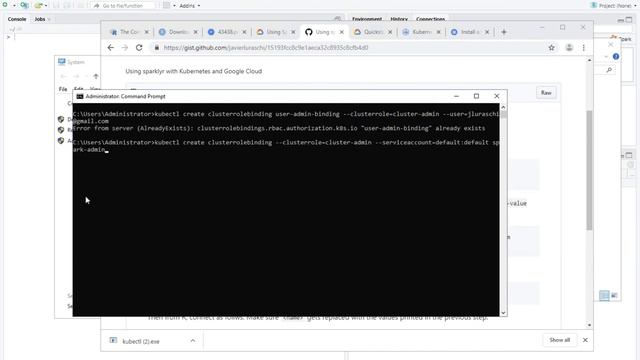
Task: Click the Chrome address bar URL
Action: pos(266,48)
